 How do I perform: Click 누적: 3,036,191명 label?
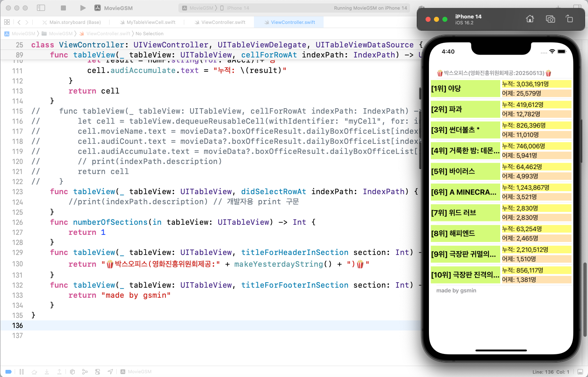536,84
